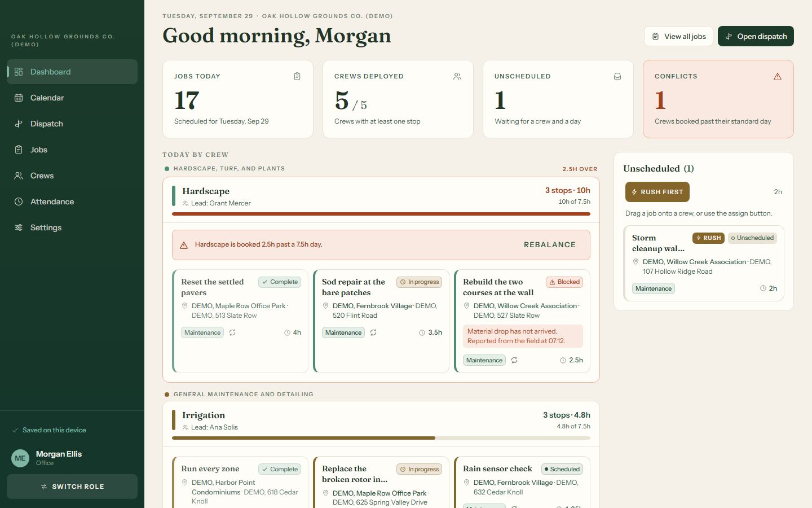Viewport: 812px width, 508px height.
Task: Click the Jobs clipboard icon in sidebar
Action: [x=19, y=150]
